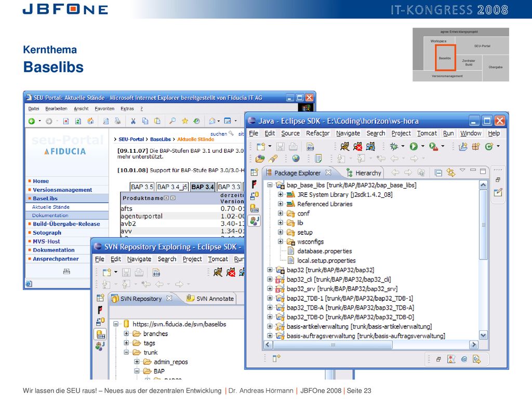The height and width of the screenshot is (399, 532).
Task: Click the Print icon in Internet Explorer toolbar
Action: pyautogui.click(x=118, y=121)
